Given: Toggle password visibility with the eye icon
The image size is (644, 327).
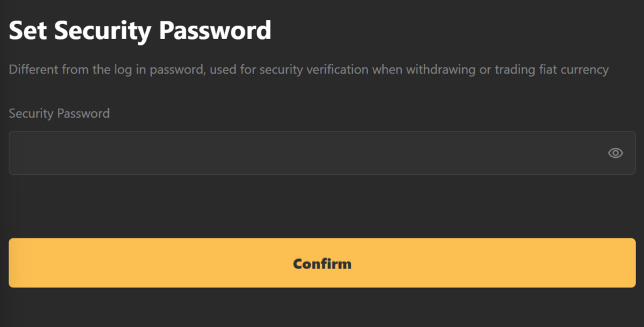Looking at the screenshot, I should click(x=615, y=153).
